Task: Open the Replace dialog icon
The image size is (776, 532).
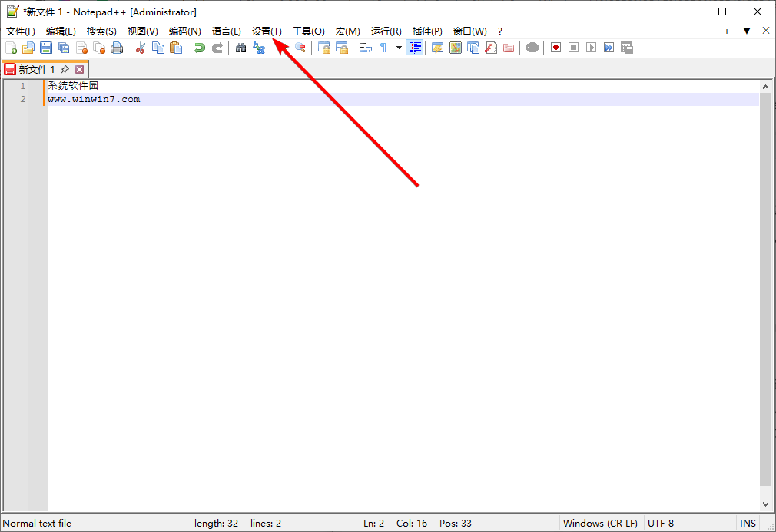Action: tap(259, 48)
